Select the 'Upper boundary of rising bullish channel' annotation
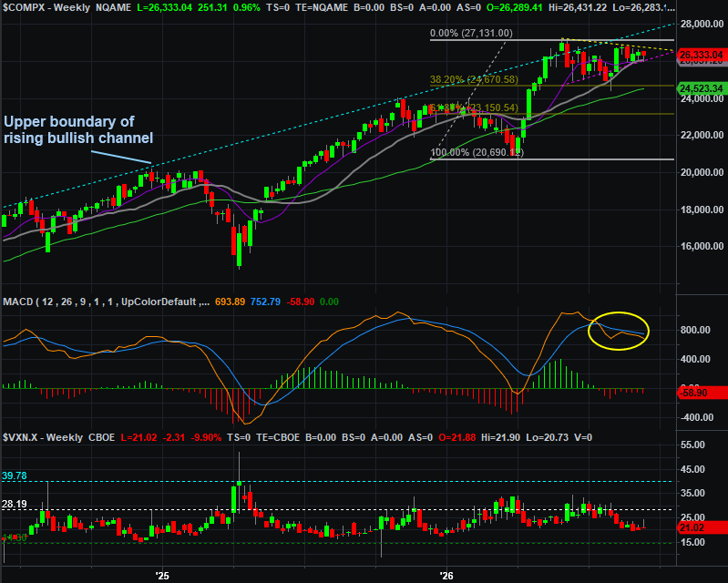728x583 pixels. pos(78,129)
